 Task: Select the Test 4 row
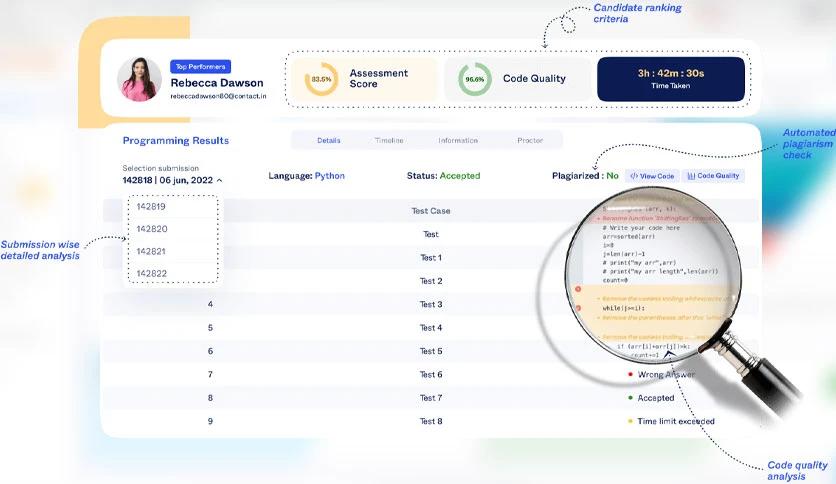point(431,328)
